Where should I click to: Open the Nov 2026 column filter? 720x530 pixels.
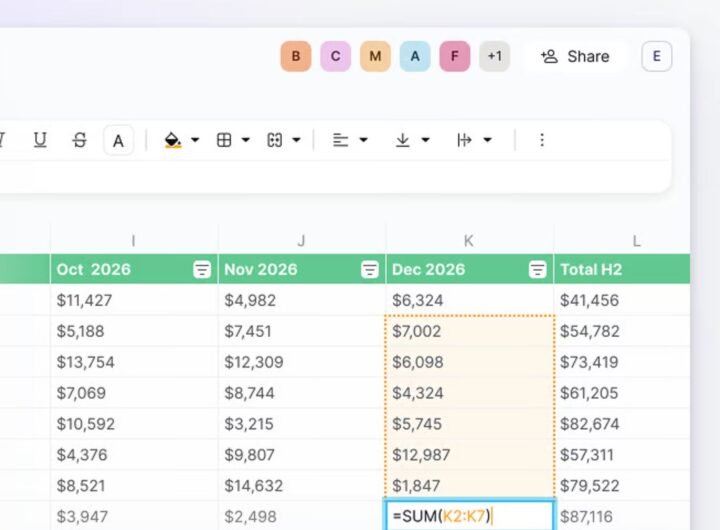point(370,269)
